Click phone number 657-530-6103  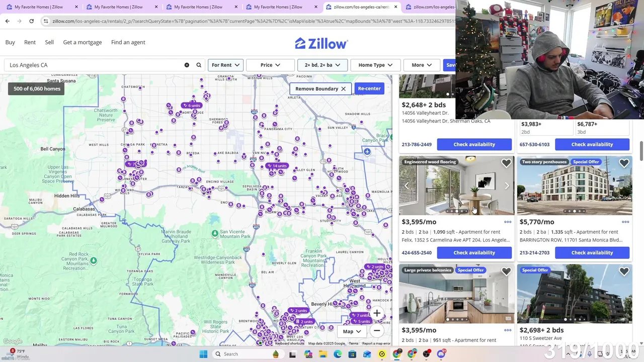(x=534, y=144)
